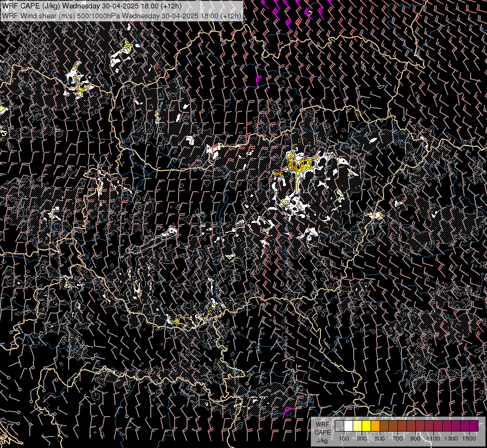Click the '500' legend label
Viewport: 487px width, 448px height.
pos(380,439)
